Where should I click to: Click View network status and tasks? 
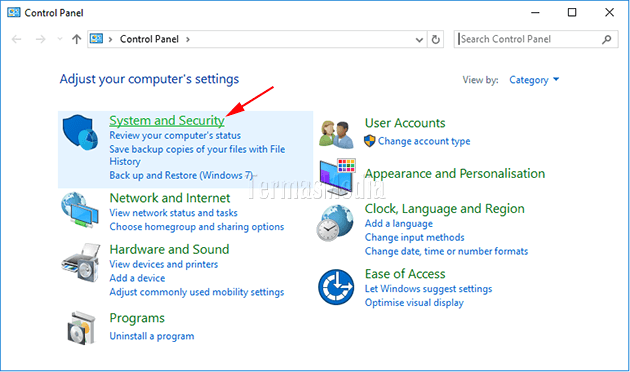pyautogui.click(x=174, y=213)
